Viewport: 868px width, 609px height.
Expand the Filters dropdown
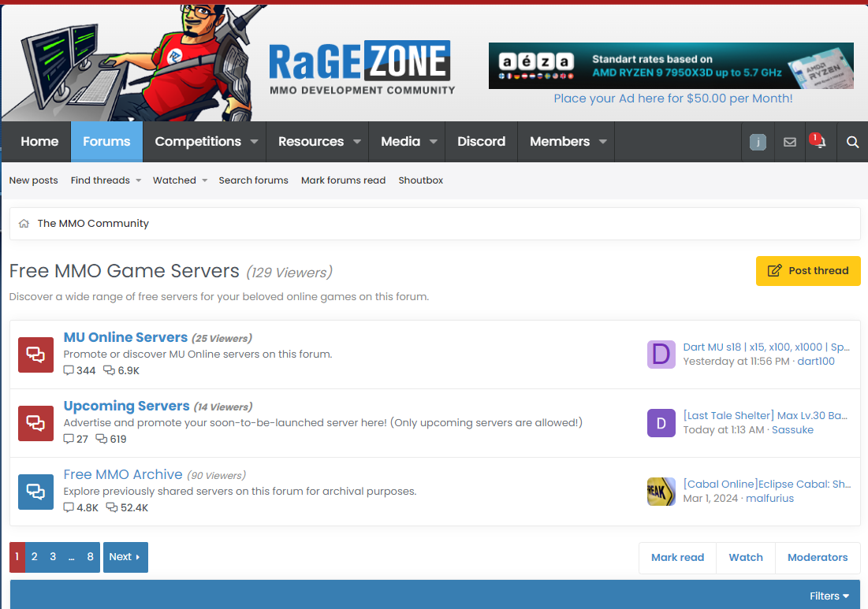point(829,596)
